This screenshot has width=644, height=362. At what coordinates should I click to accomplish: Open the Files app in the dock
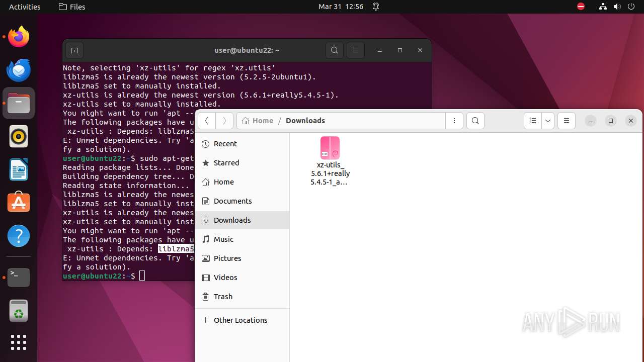[x=19, y=103]
